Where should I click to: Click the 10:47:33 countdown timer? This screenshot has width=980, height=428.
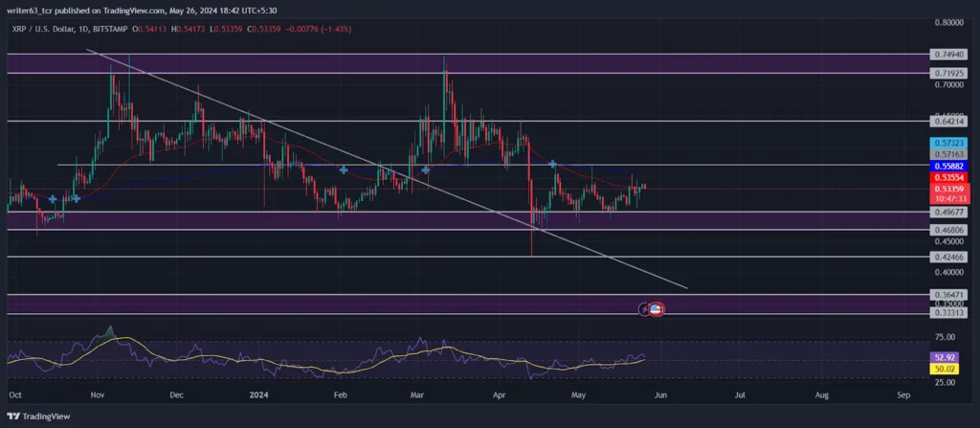948,198
